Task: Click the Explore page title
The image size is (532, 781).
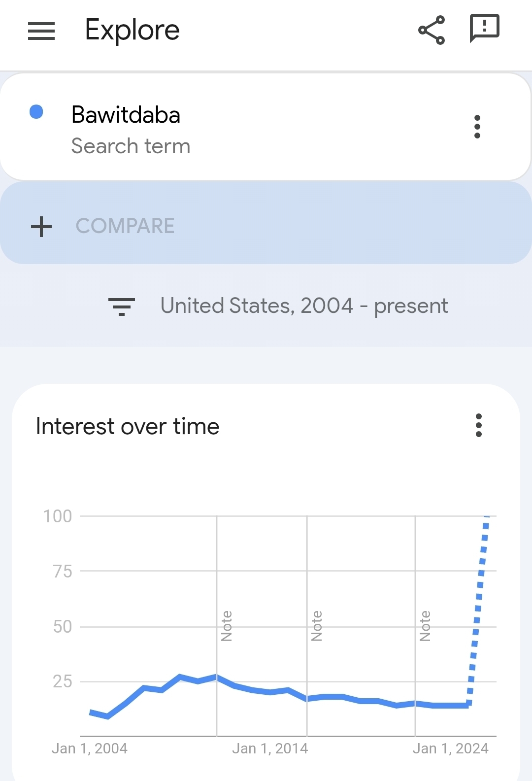Action: (132, 31)
